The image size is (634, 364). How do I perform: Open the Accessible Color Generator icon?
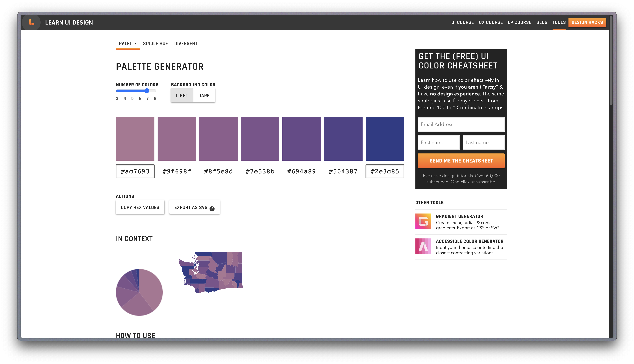tap(423, 246)
